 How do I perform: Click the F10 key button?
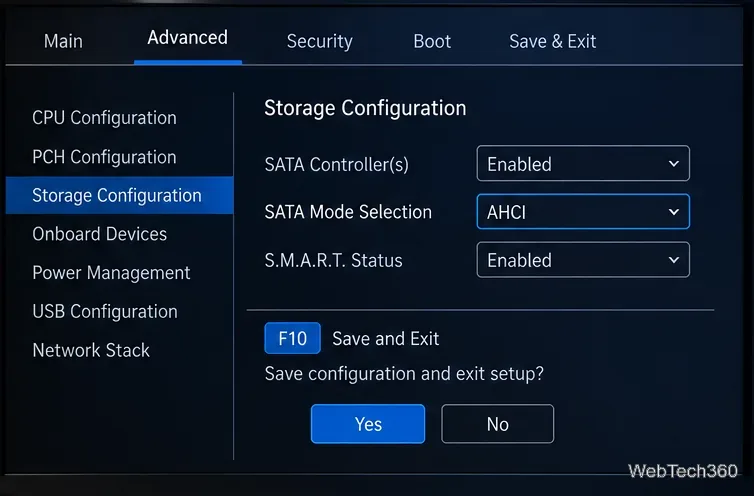point(292,338)
